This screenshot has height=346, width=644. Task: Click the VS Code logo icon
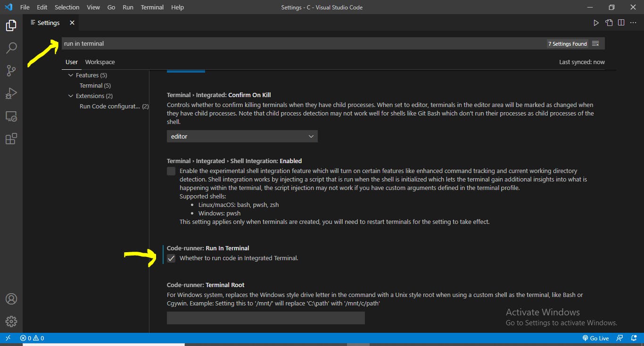[x=8, y=7]
